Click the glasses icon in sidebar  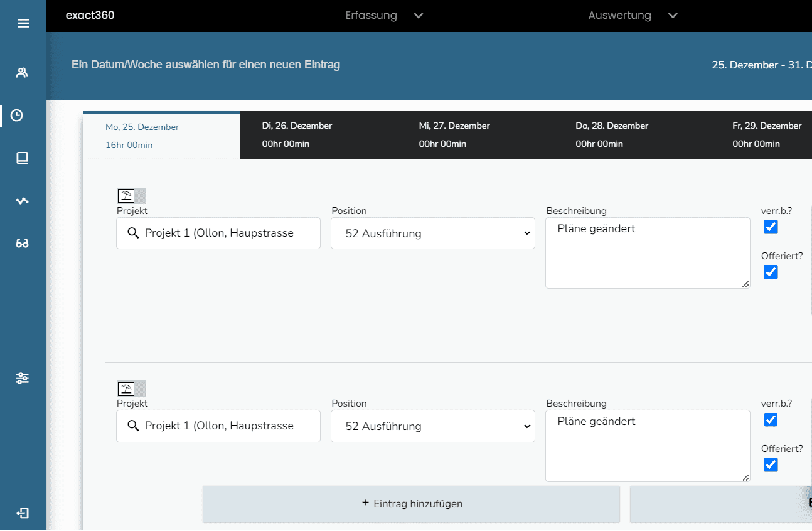click(x=23, y=244)
